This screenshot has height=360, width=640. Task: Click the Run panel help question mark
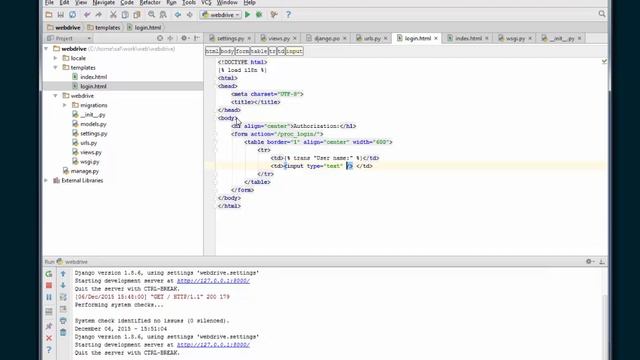49,350
